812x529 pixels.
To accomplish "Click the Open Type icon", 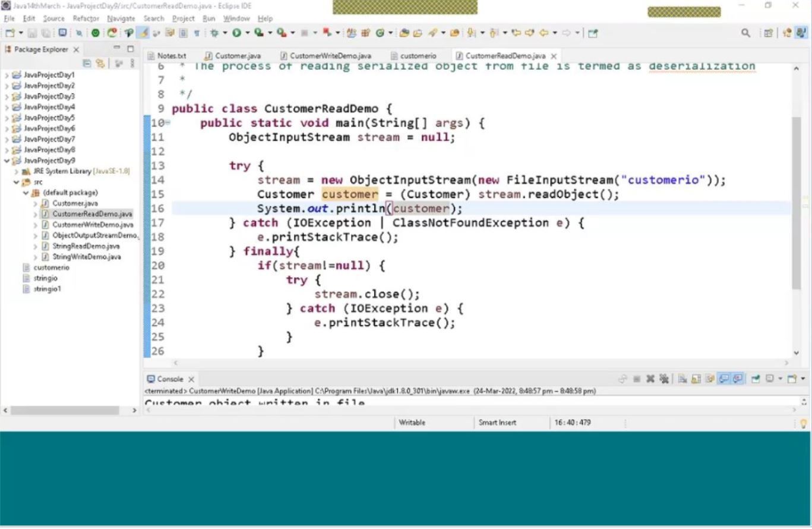I will click(404, 33).
